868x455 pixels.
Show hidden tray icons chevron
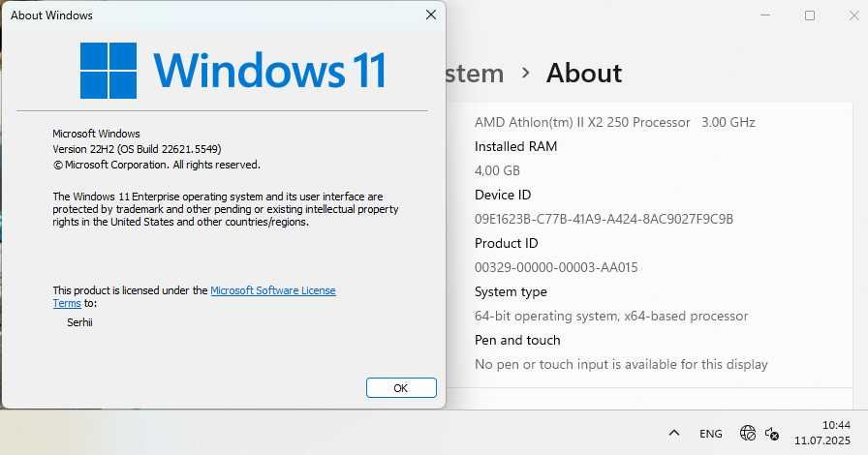pos(673,433)
